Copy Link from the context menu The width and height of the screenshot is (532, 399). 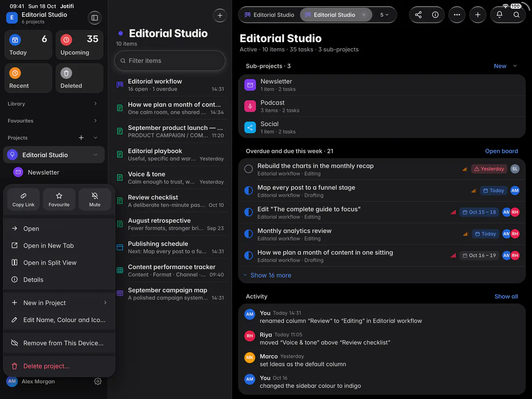(23, 199)
